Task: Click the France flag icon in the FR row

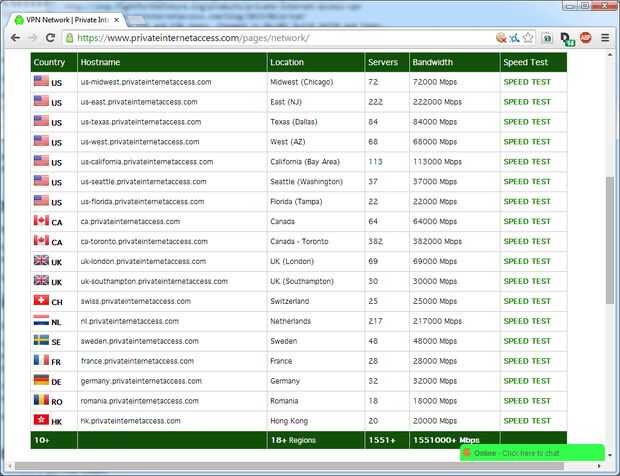Action: point(41,360)
